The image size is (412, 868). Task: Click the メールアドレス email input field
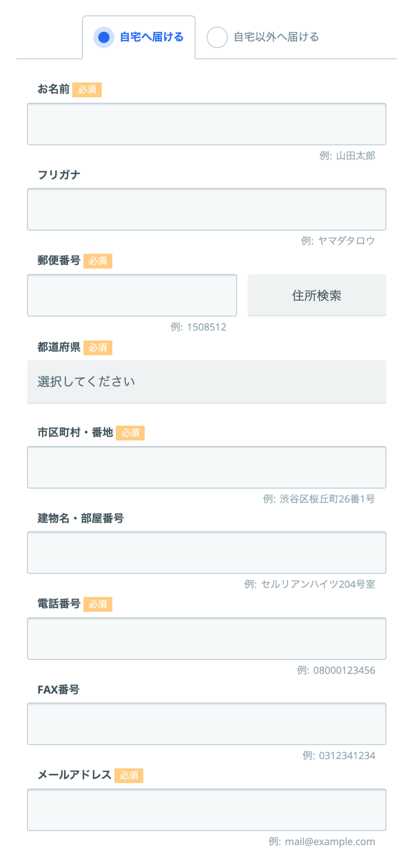206,810
